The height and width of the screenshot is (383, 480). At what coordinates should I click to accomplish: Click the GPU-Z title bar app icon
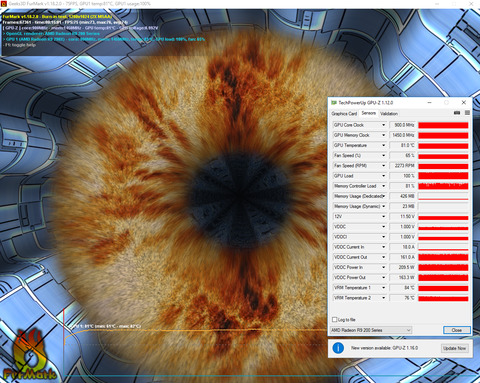coord(334,103)
